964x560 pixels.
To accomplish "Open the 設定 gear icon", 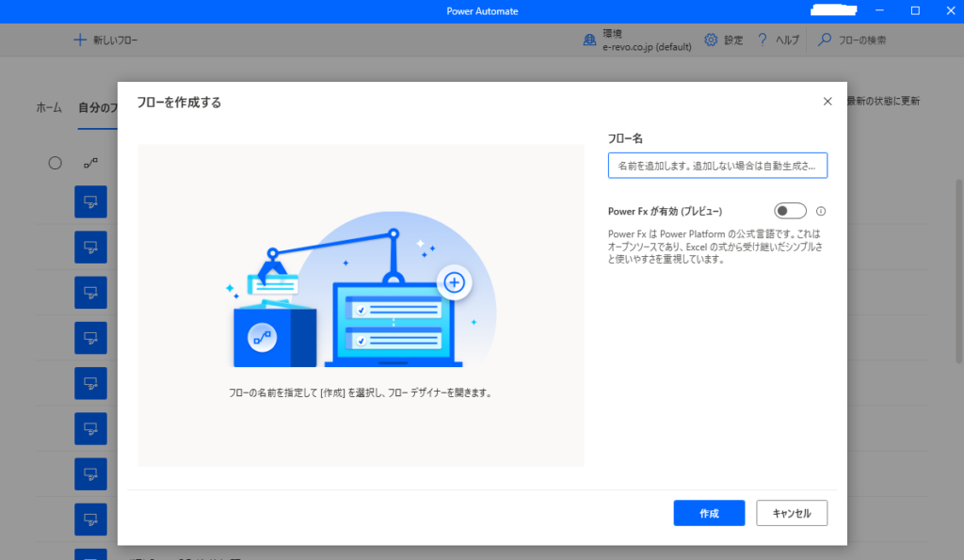I will pyautogui.click(x=711, y=40).
